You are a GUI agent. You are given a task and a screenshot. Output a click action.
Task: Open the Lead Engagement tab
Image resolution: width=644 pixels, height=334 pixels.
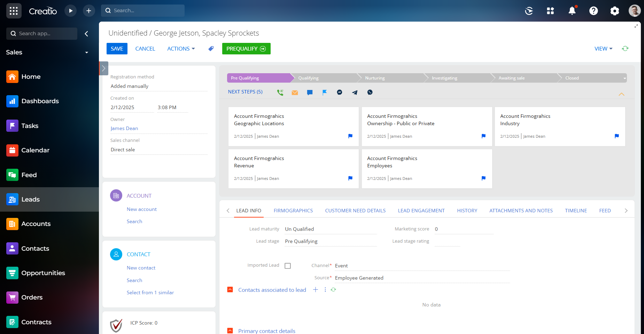(x=421, y=211)
